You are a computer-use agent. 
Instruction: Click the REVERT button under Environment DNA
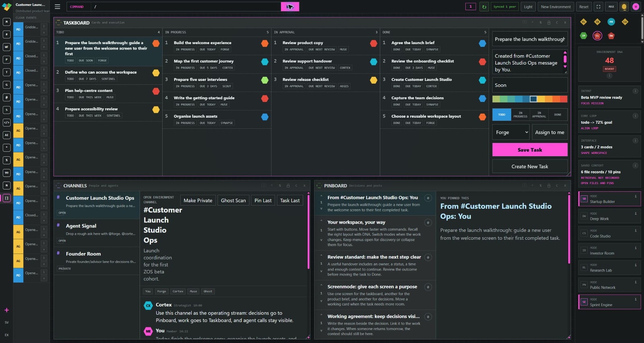click(x=609, y=69)
